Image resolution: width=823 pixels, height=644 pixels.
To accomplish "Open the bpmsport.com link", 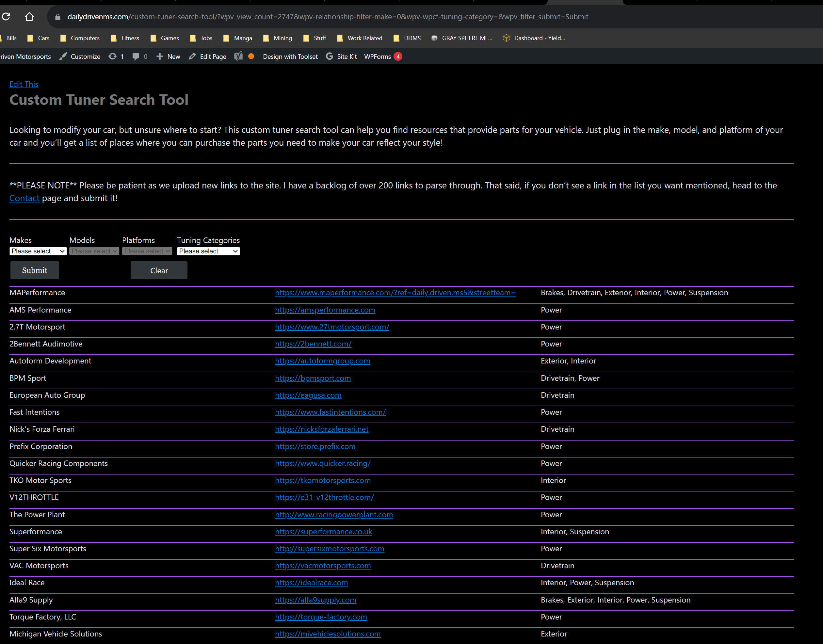I will (313, 378).
